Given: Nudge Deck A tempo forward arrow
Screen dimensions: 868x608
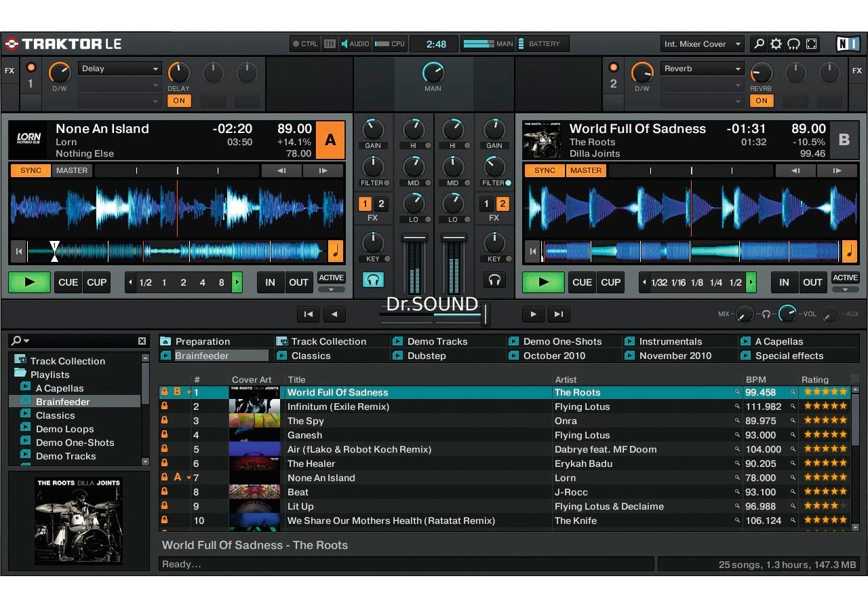Looking at the screenshot, I should pos(323,171).
